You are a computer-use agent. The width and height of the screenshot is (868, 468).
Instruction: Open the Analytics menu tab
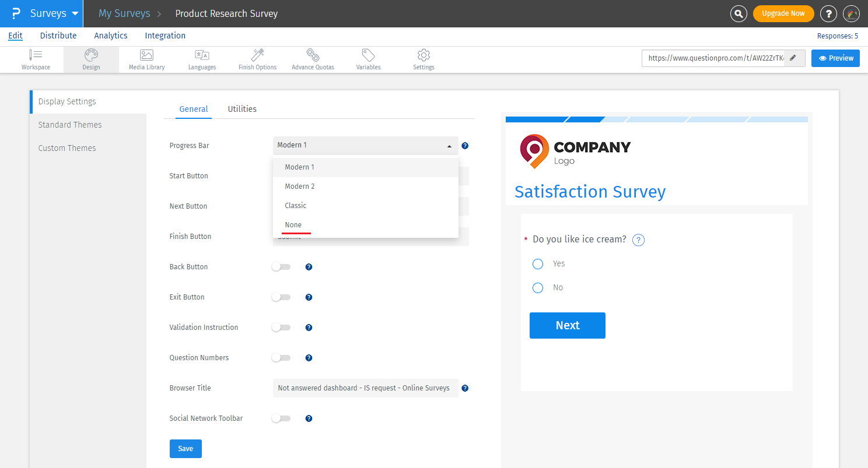(111, 36)
